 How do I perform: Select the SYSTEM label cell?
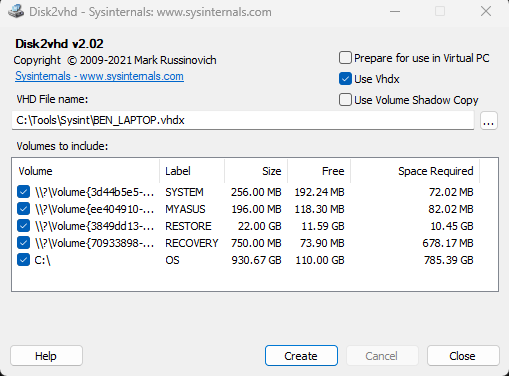tap(184, 192)
